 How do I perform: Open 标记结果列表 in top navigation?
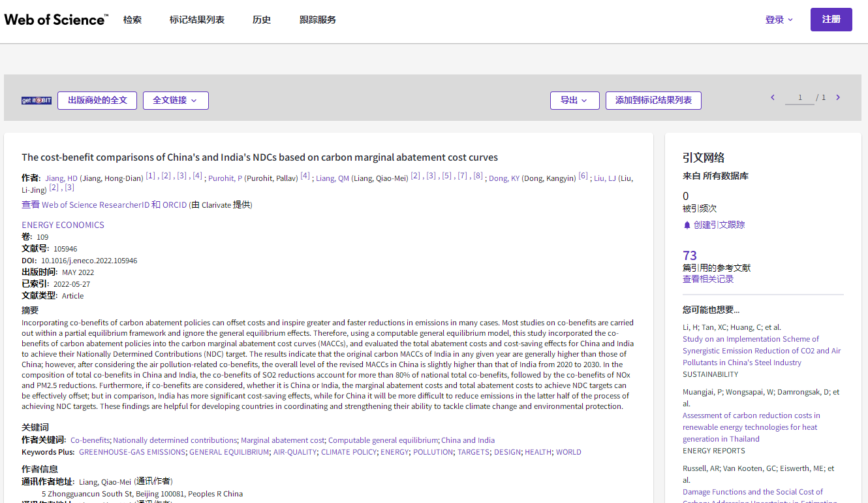(x=197, y=20)
